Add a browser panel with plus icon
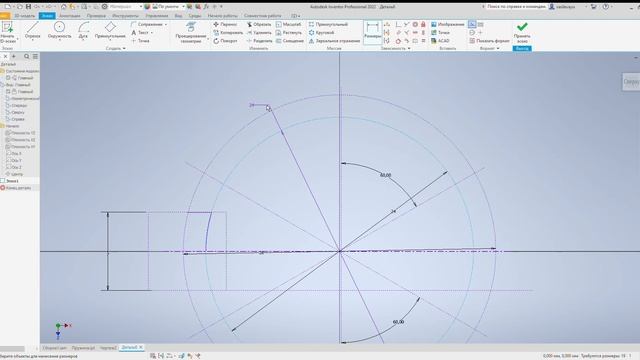The height and width of the screenshot is (360, 640). tap(14, 56)
